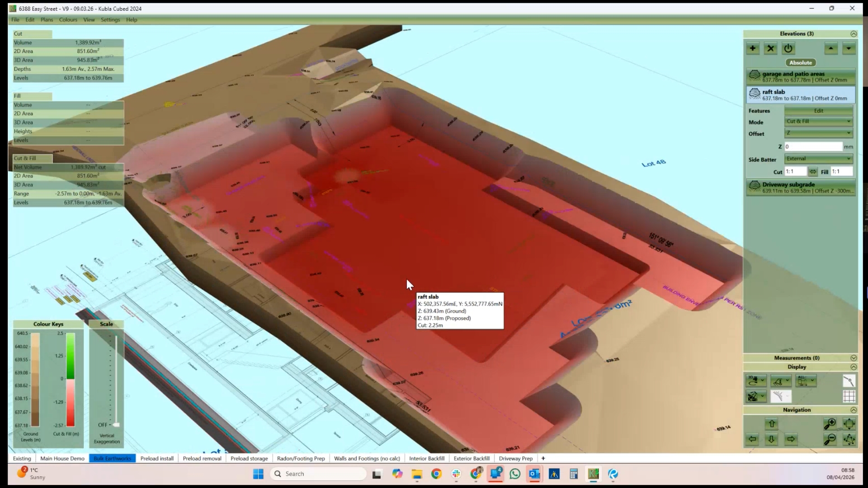Image resolution: width=868 pixels, height=488 pixels.
Task: Switch to the Preload install tab
Action: tap(157, 458)
